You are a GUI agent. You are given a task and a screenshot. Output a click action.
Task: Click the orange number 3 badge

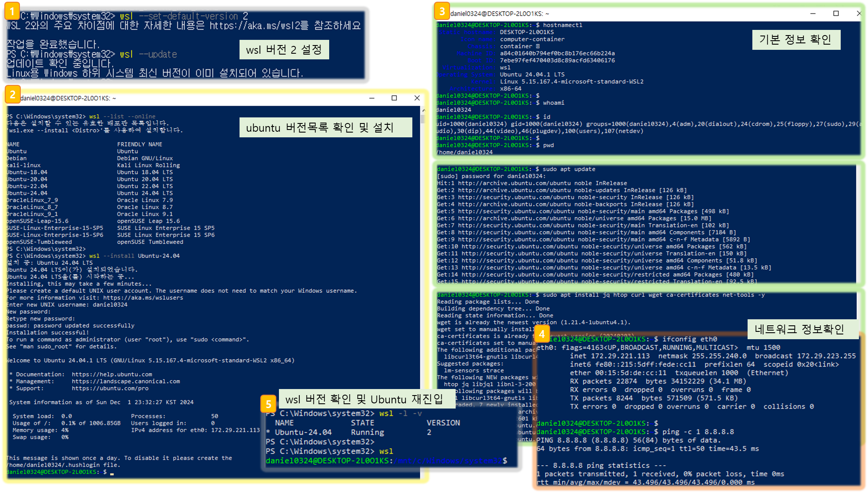(x=442, y=11)
